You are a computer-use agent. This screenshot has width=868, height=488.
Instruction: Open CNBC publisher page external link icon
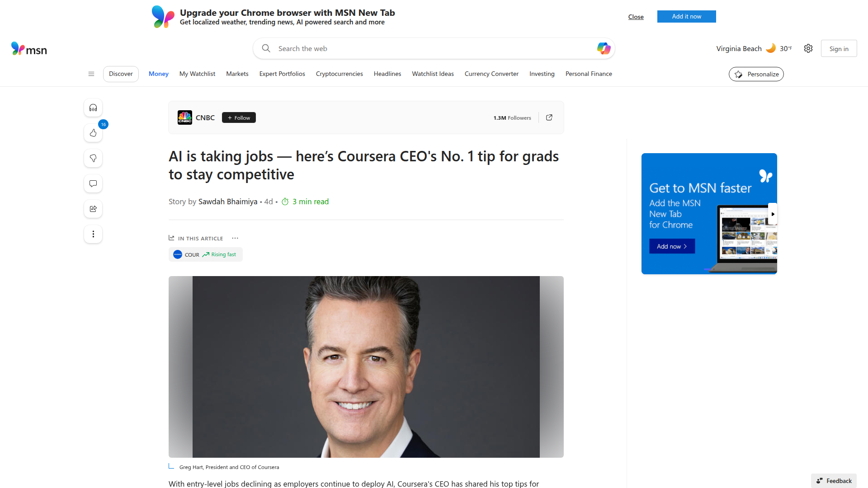pyautogui.click(x=549, y=117)
